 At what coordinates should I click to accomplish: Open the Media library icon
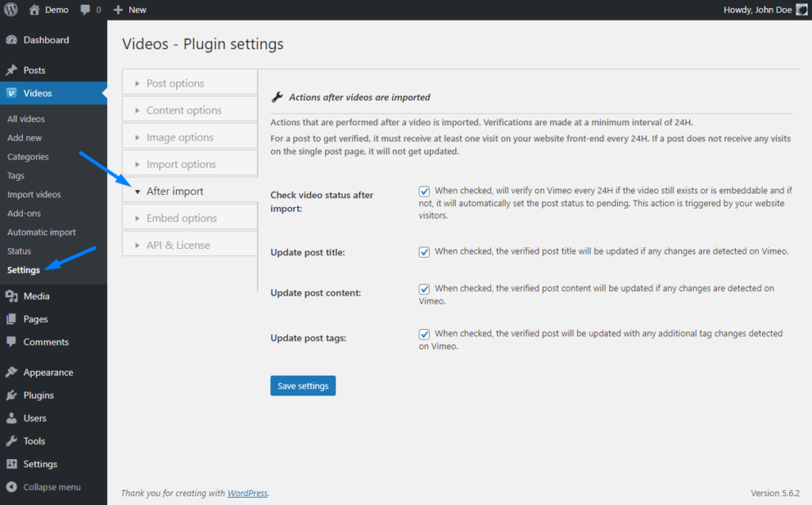point(10,295)
